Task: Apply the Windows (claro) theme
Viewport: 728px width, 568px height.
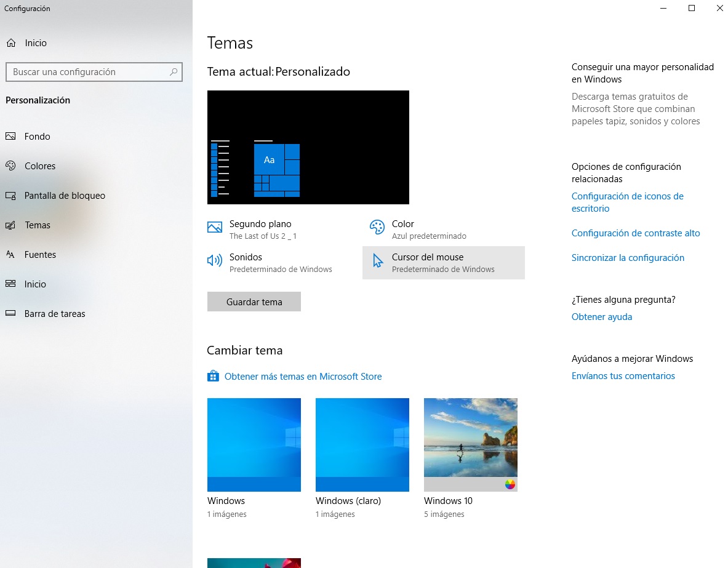Action: click(x=362, y=445)
